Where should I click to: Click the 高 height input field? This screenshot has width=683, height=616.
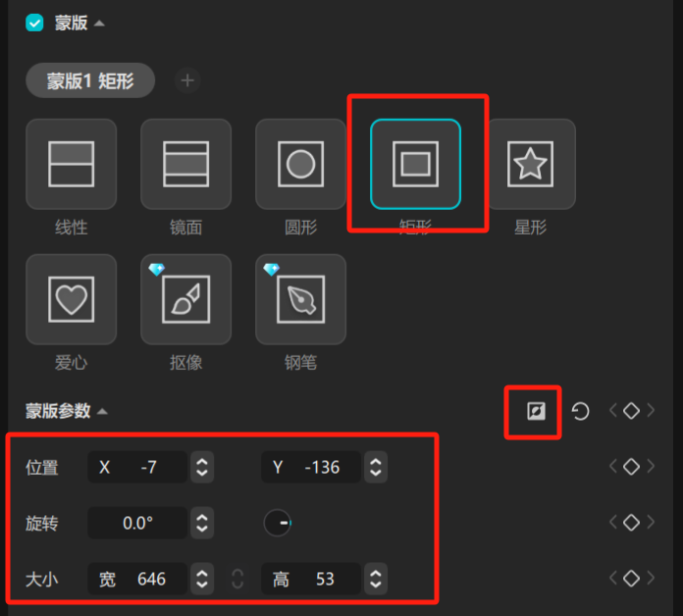[311, 579]
